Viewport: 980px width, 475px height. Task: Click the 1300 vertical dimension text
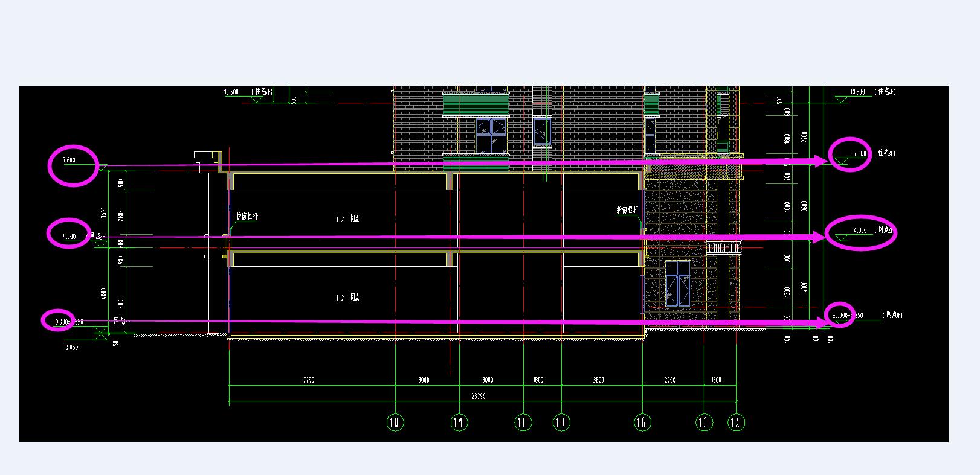(787, 260)
